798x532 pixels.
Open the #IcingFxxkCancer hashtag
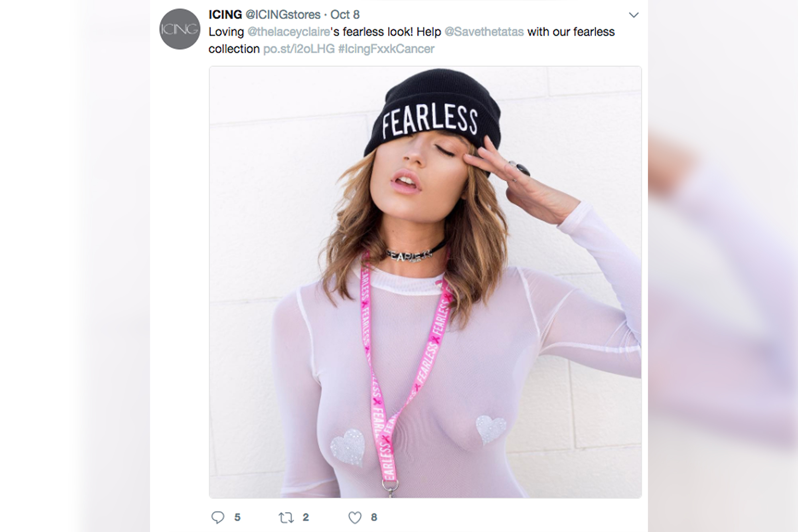386,49
